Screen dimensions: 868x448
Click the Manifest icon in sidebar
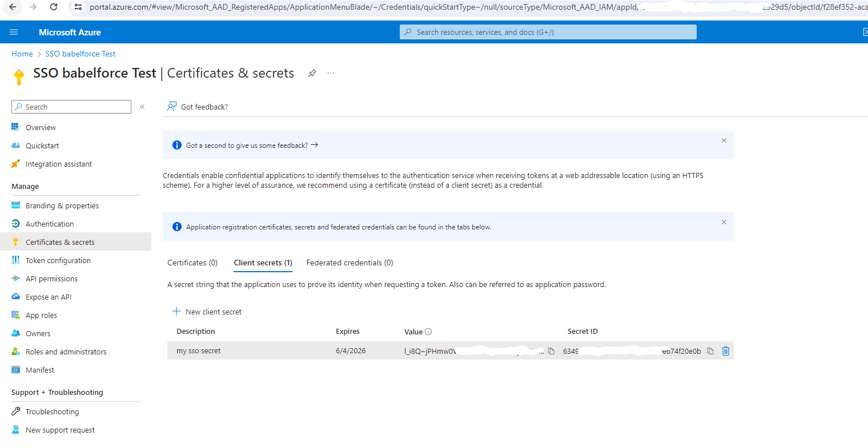tap(15, 370)
